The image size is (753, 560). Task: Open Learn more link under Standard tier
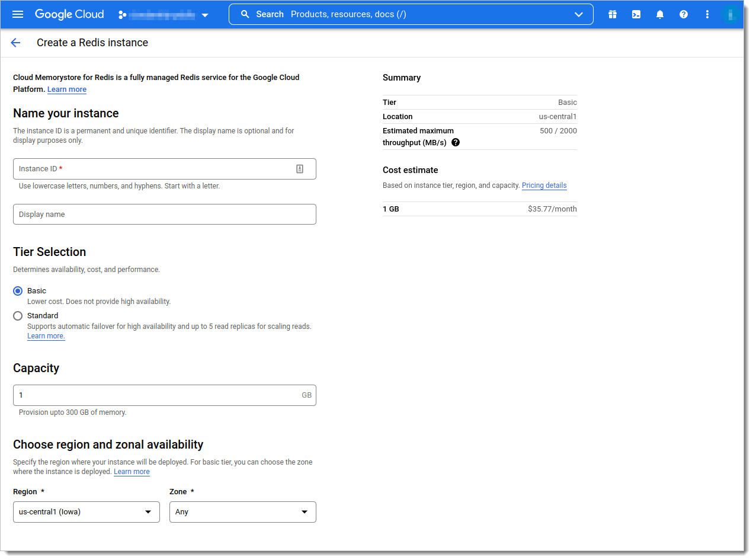click(x=46, y=336)
